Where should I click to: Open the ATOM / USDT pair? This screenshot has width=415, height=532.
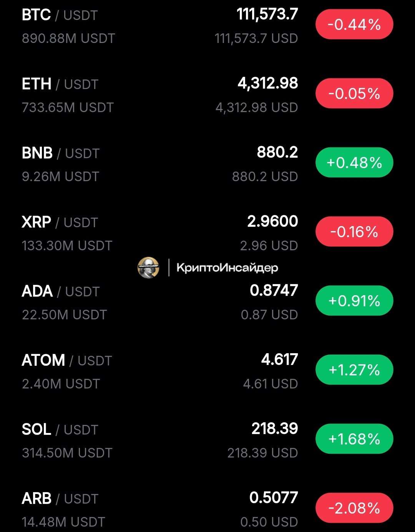(207, 371)
